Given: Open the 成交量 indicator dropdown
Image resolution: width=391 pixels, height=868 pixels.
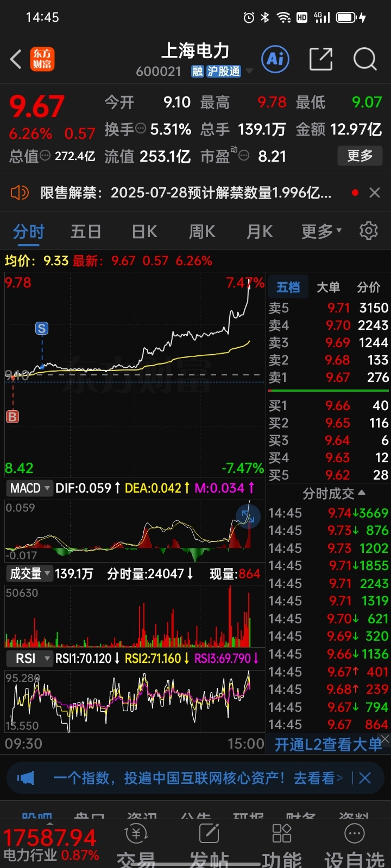Looking at the screenshot, I should [30, 573].
